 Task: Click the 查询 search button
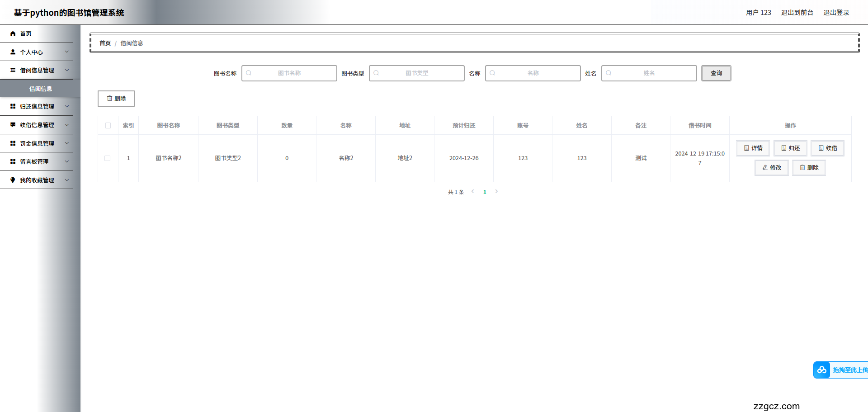click(716, 73)
